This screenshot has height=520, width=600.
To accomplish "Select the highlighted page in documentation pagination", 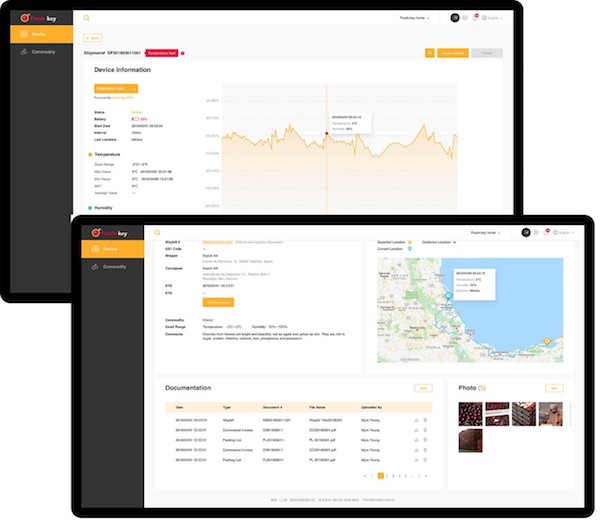I will coord(380,476).
